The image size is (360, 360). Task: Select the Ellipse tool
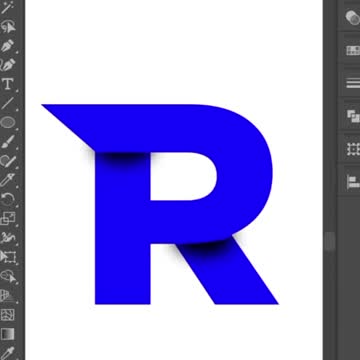[x=7, y=122]
